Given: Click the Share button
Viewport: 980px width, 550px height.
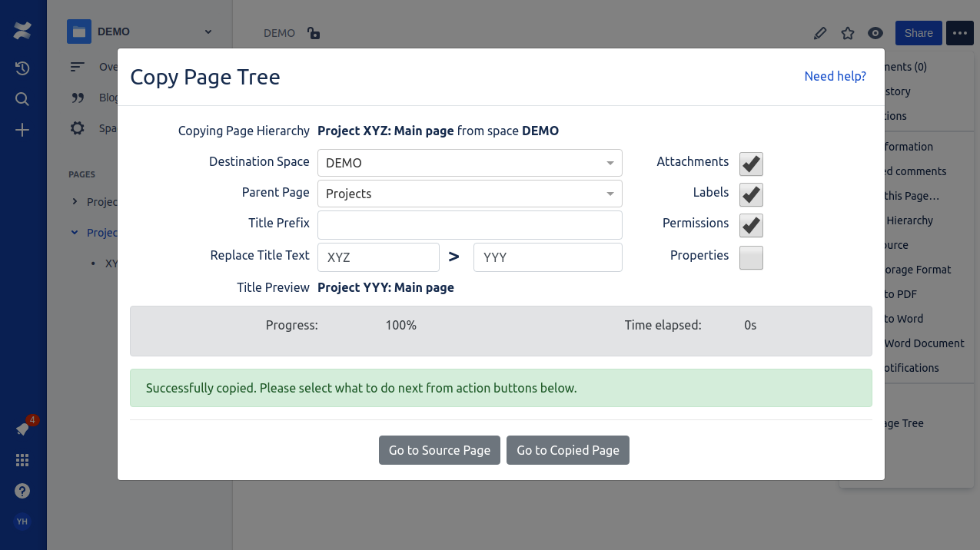Looking at the screenshot, I should click(x=919, y=33).
